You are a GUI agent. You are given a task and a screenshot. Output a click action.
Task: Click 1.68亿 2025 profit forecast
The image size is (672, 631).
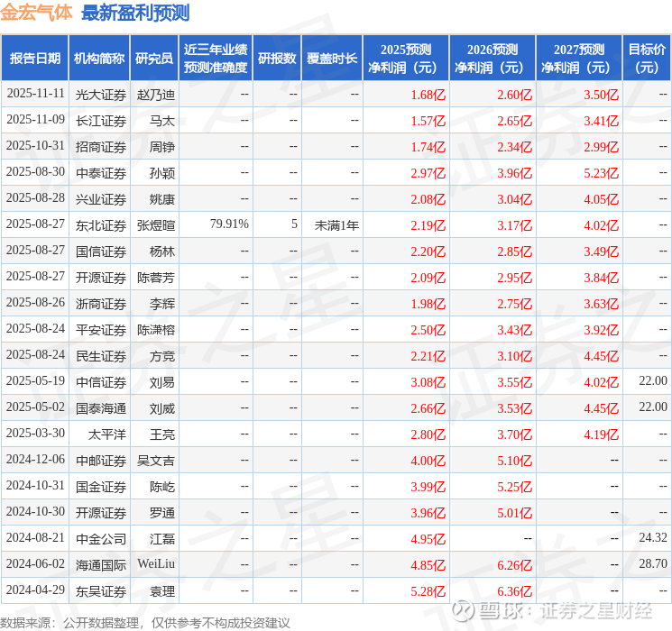point(428,95)
